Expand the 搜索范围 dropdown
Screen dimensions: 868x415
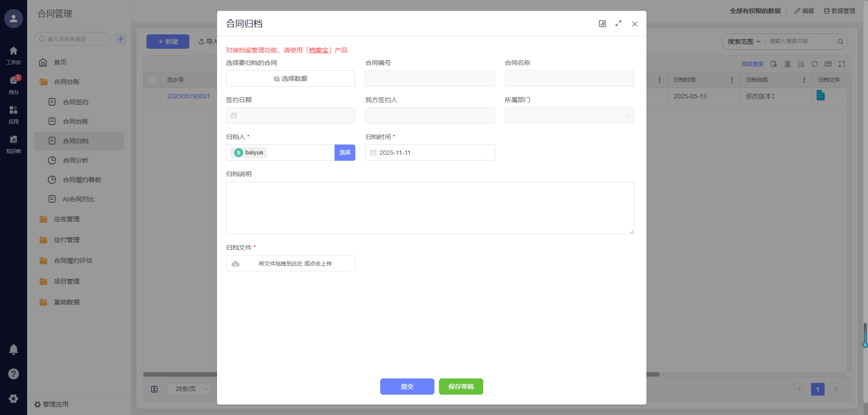(x=744, y=42)
